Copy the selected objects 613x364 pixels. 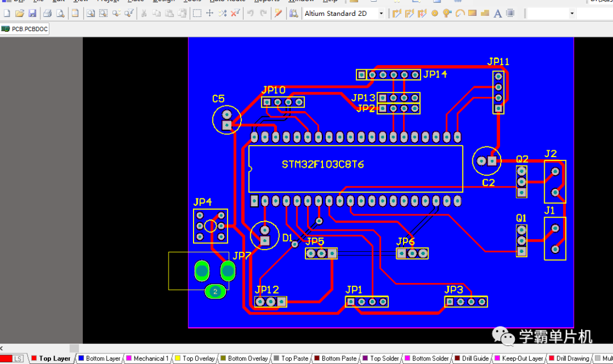pos(157,14)
